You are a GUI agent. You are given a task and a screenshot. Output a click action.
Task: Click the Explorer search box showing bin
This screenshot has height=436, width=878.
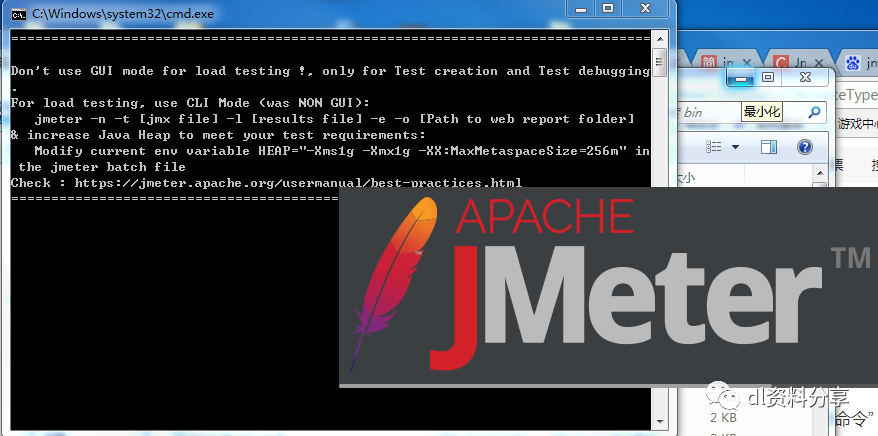click(752, 112)
